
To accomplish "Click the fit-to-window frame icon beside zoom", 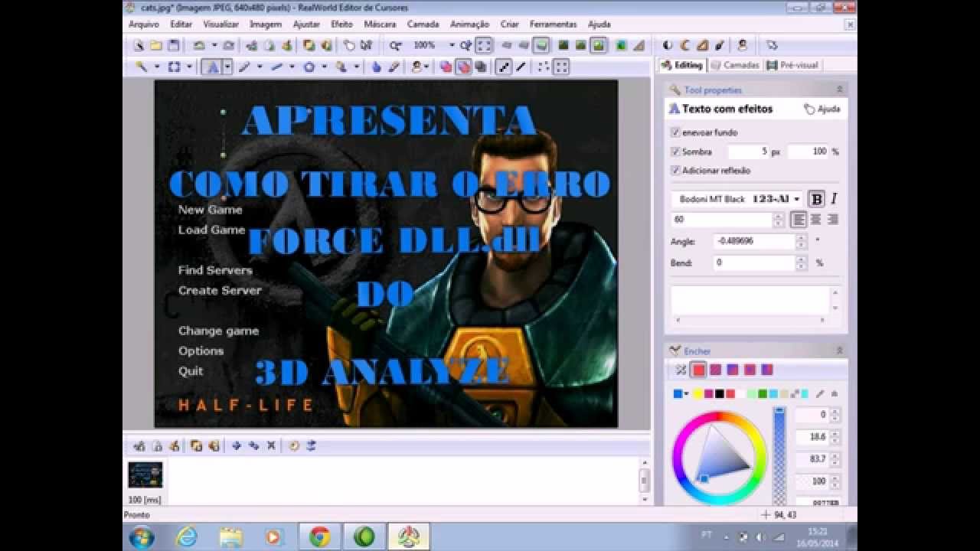I will (484, 45).
